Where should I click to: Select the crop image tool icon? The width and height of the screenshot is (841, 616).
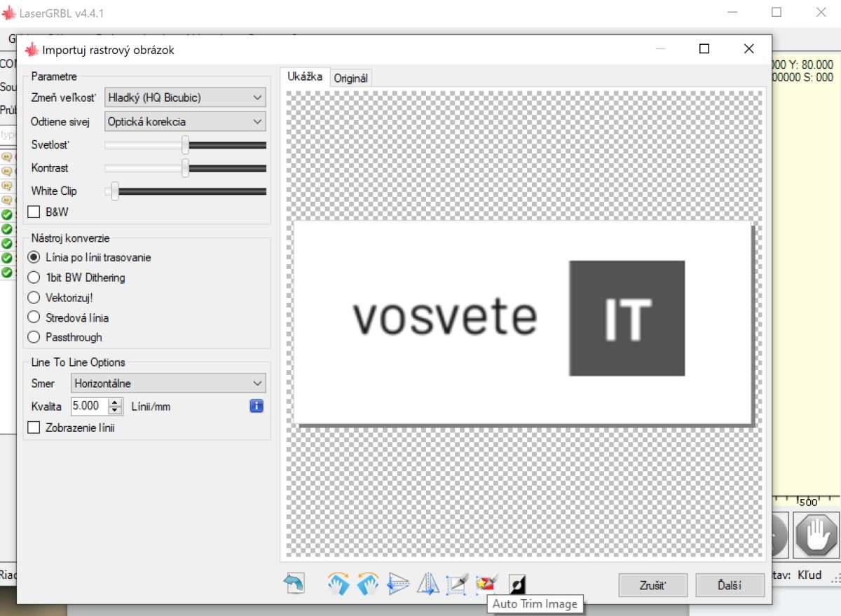[x=457, y=584]
